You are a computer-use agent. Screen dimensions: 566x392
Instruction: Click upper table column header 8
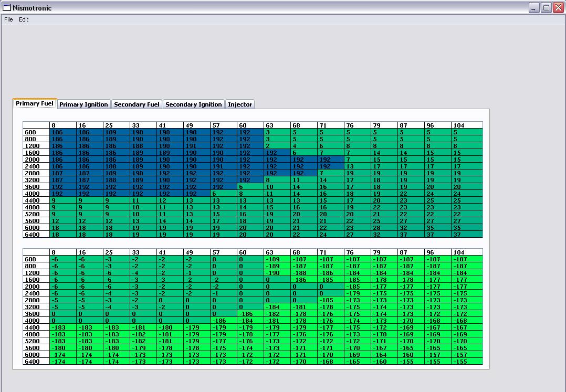tap(63, 125)
